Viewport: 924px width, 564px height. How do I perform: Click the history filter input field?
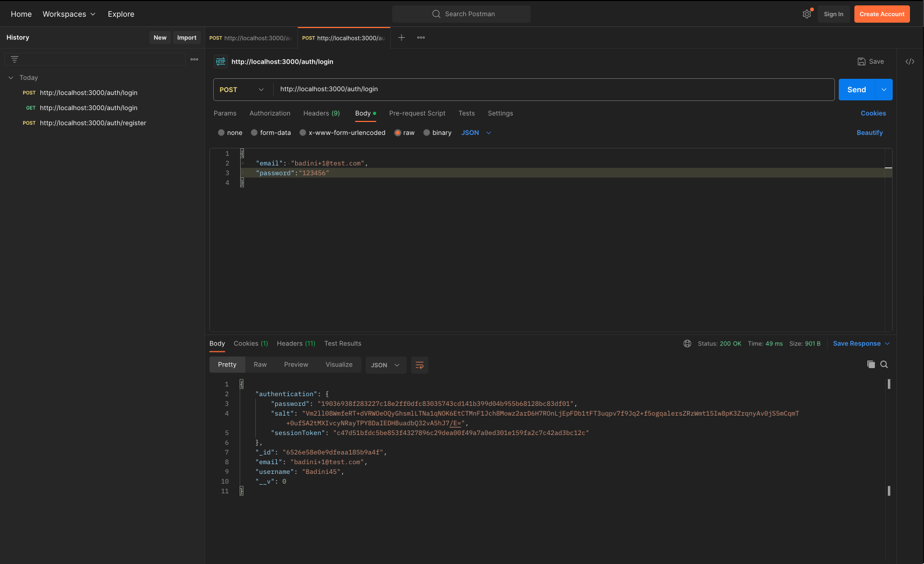coord(95,59)
